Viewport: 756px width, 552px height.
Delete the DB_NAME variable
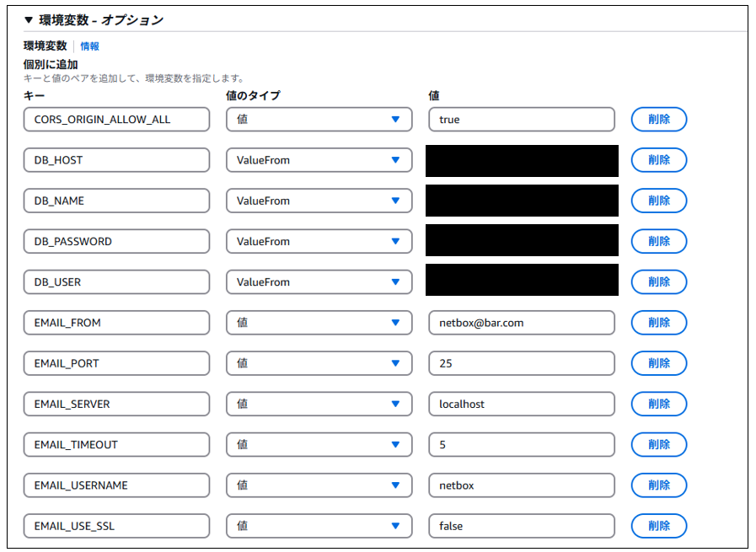coord(659,201)
